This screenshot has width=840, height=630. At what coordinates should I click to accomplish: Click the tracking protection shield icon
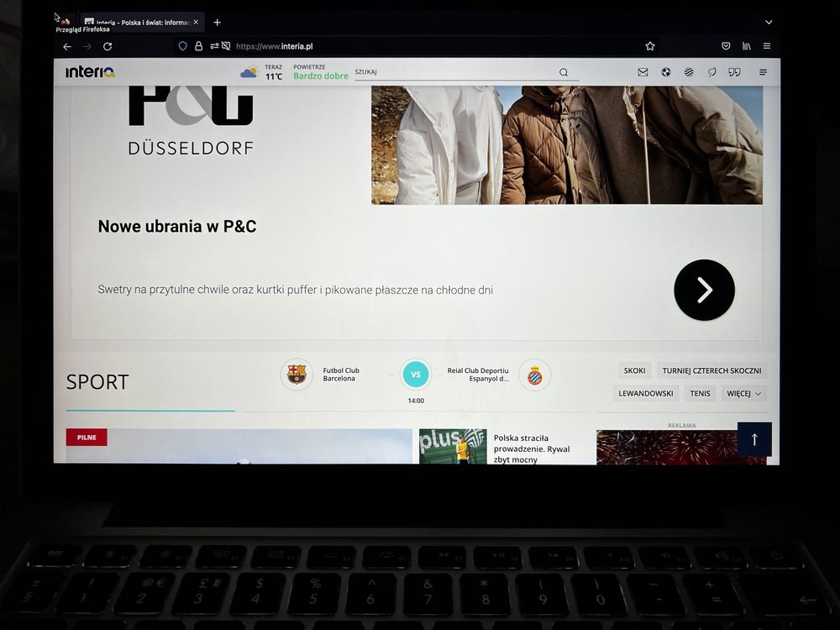pyautogui.click(x=182, y=46)
